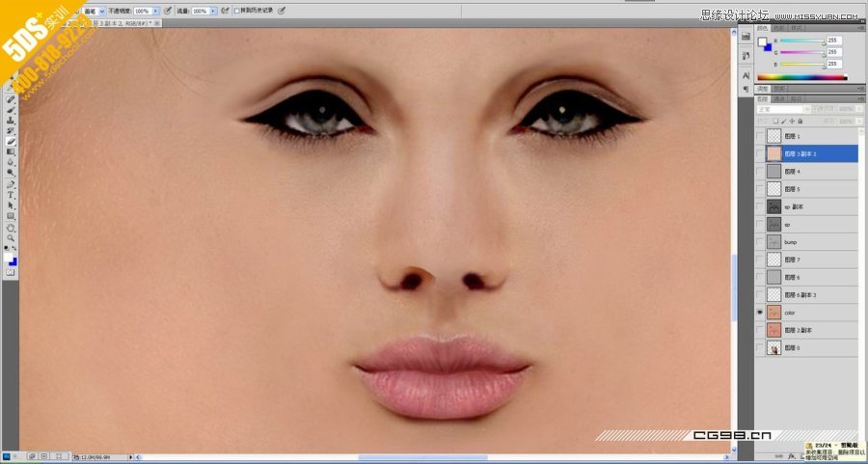
Task: Open layer opacity dropdown
Action: 859,109
